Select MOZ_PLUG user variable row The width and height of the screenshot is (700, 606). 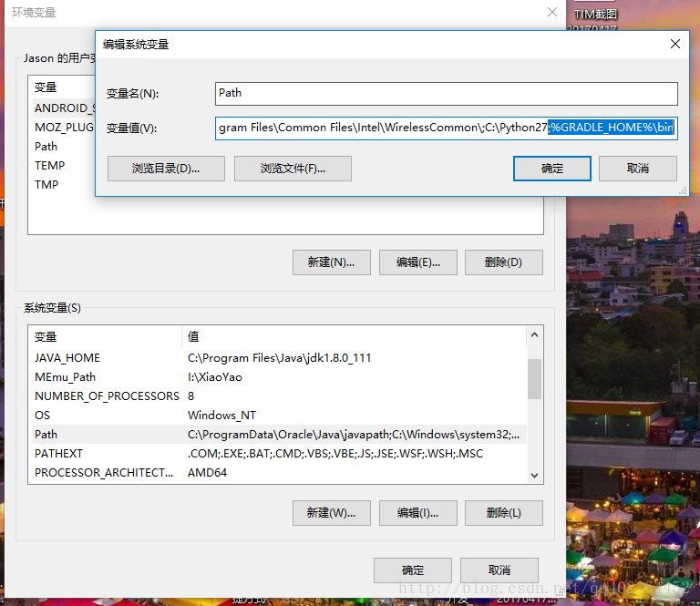coord(62,128)
